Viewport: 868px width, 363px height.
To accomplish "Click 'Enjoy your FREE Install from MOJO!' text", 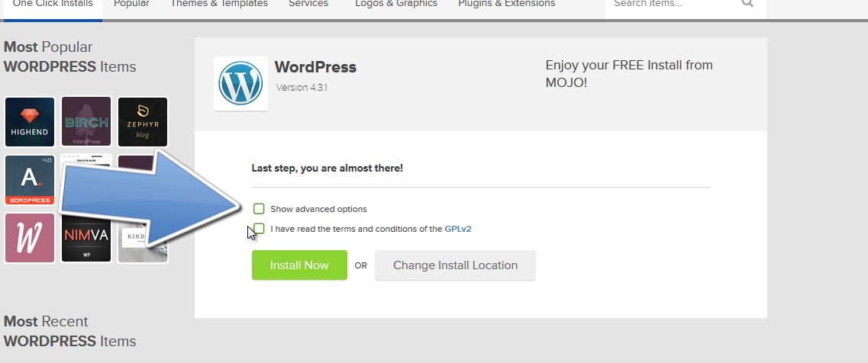I will point(629,74).
